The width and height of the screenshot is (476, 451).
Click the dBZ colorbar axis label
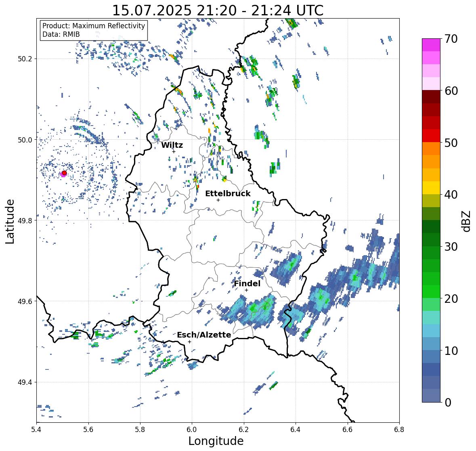click(x=467, y=220)
